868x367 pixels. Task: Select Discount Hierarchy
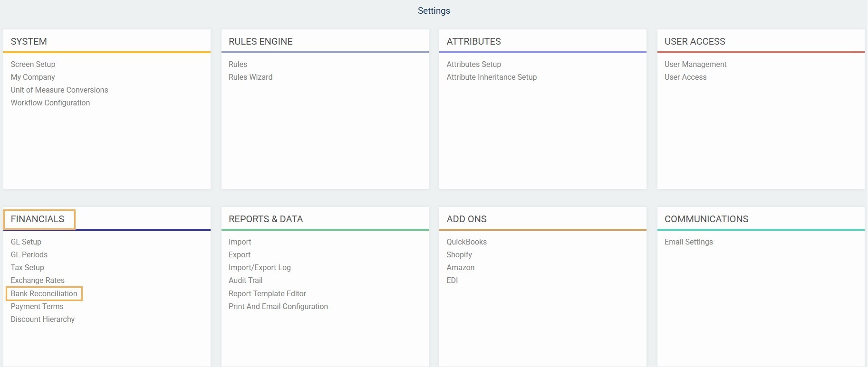[43, 319]
